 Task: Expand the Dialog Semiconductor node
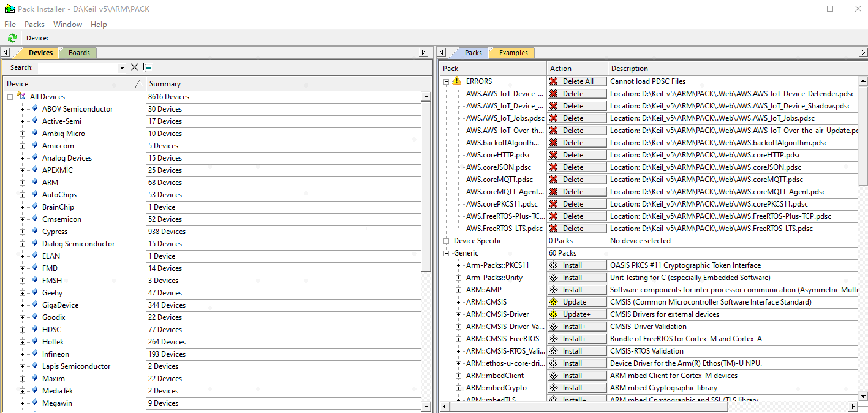[23, 244]
